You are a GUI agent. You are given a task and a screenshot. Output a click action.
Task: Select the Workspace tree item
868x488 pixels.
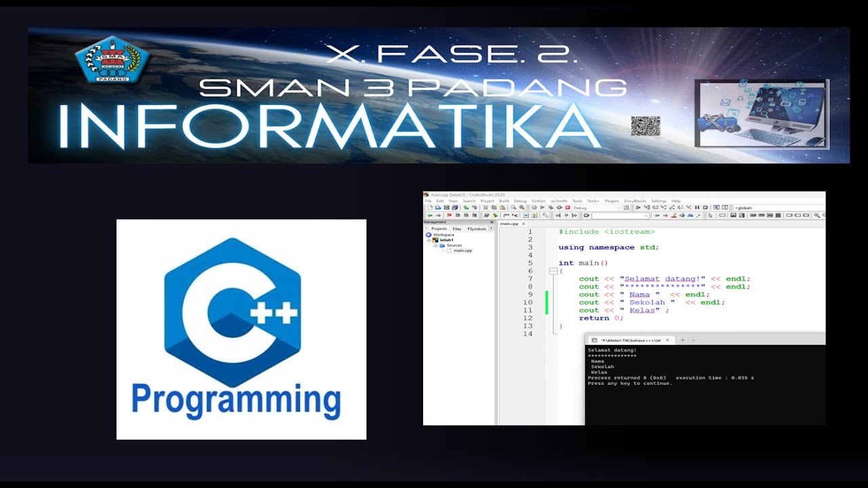[x=443, y=235]
